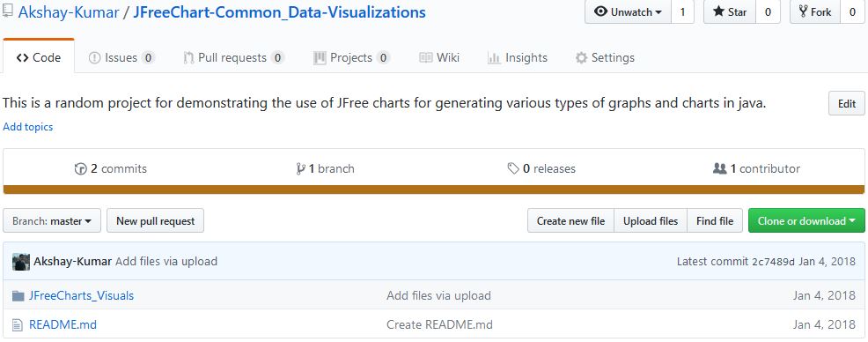Click the Issues tab exclamation icon
The height and width of the screenshot is (342, 868).
95,57
